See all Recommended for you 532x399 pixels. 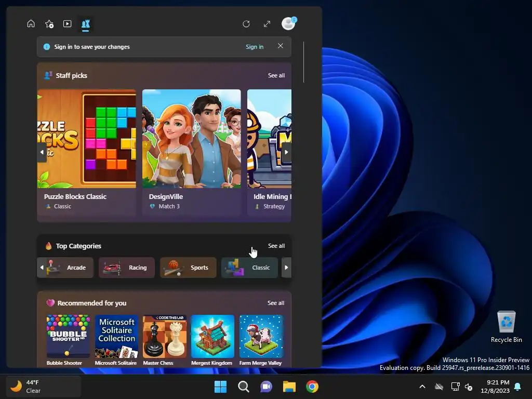tap(276, 303)
